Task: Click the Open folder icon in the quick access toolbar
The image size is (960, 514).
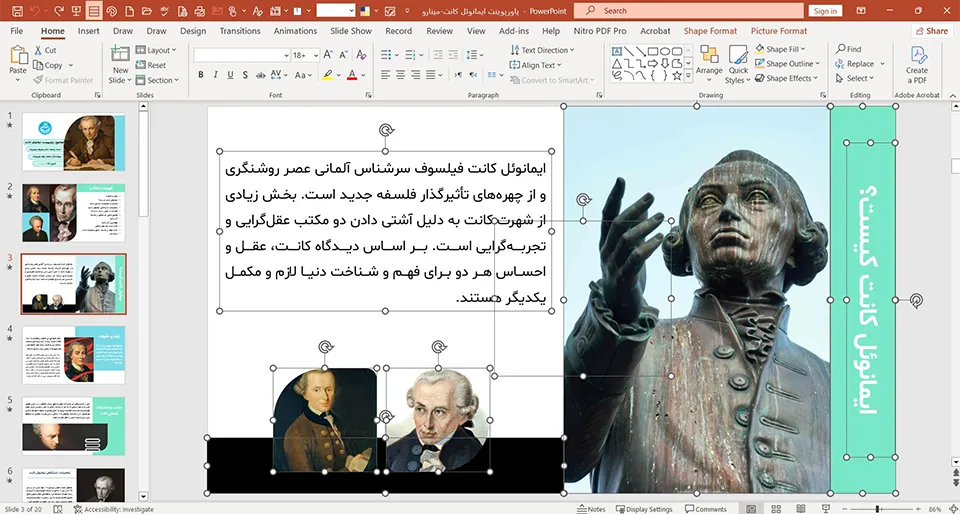Action: click(146, 11)
